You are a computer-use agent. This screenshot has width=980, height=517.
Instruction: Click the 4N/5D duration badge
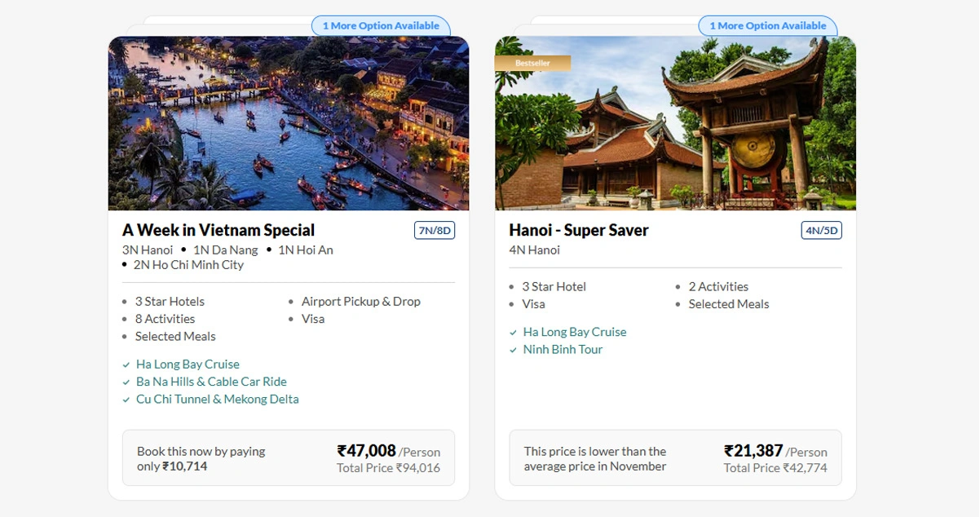(x=821, y=231)
